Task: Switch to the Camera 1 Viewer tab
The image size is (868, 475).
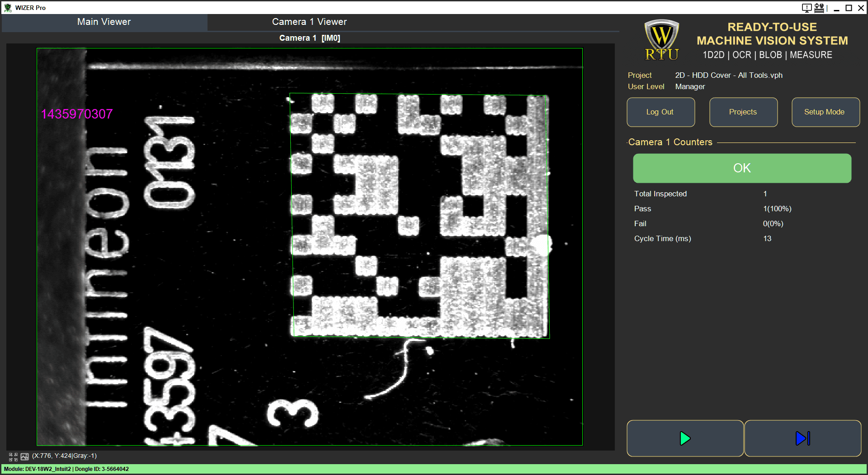Action: point(309,22)
